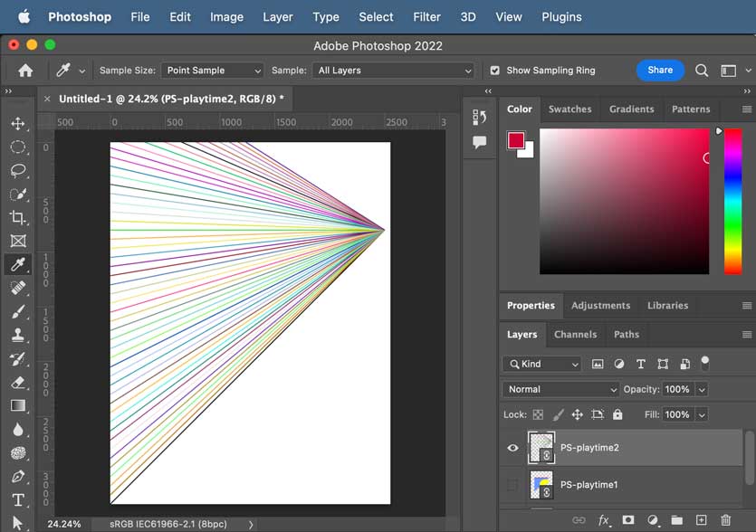Select the Lasso tool
Viewport: 756px width, 532px height.
18,171
